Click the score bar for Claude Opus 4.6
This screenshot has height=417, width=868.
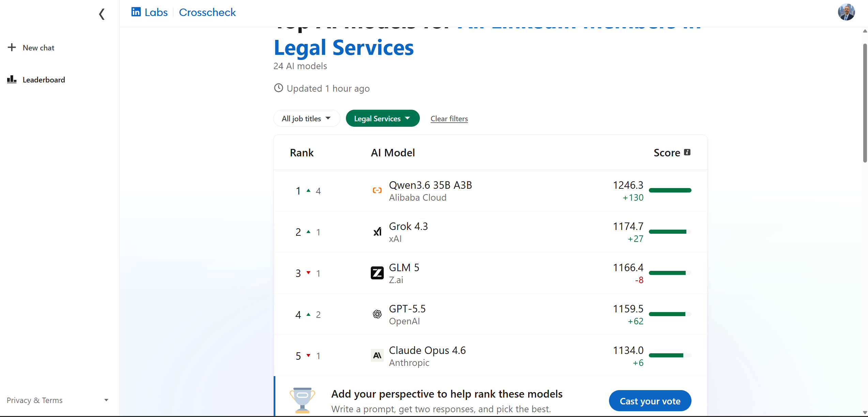[x=670, y=355]
